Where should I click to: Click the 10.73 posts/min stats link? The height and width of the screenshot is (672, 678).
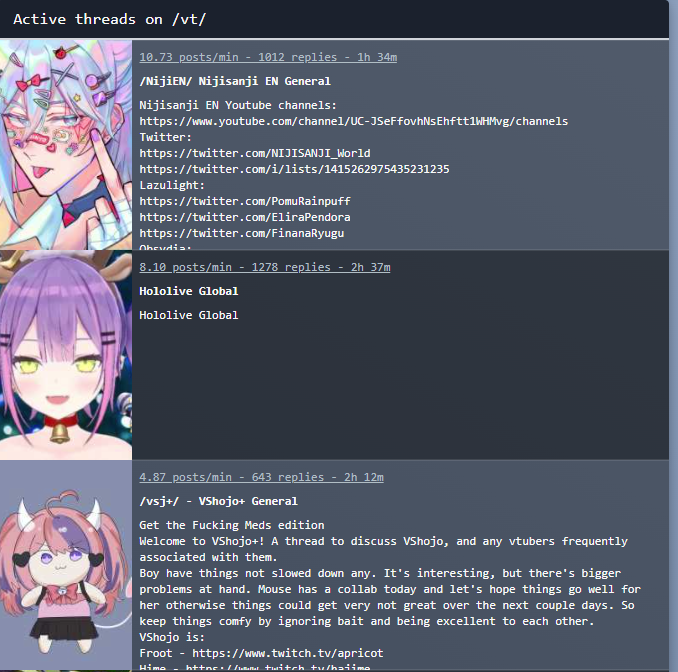tap(268, 57)
